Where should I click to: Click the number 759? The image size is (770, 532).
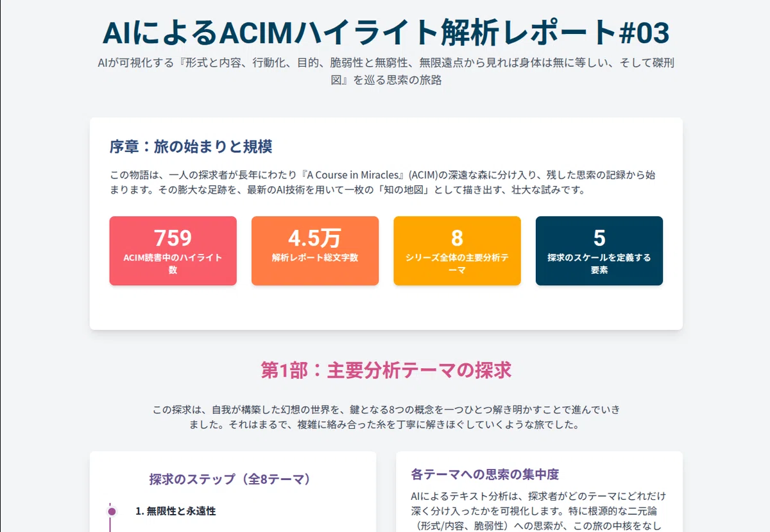click(x=173, y=238)
